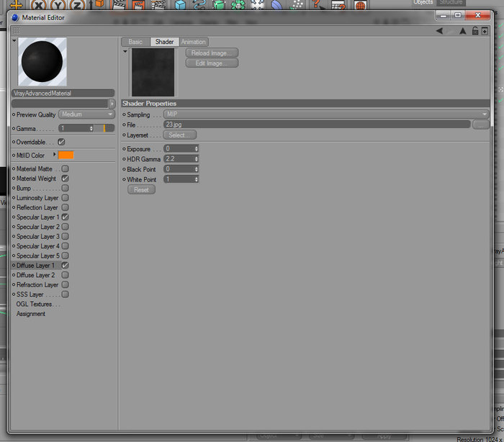Switch to the Basic tab
The image size is (504, 442).
point(135,42)
